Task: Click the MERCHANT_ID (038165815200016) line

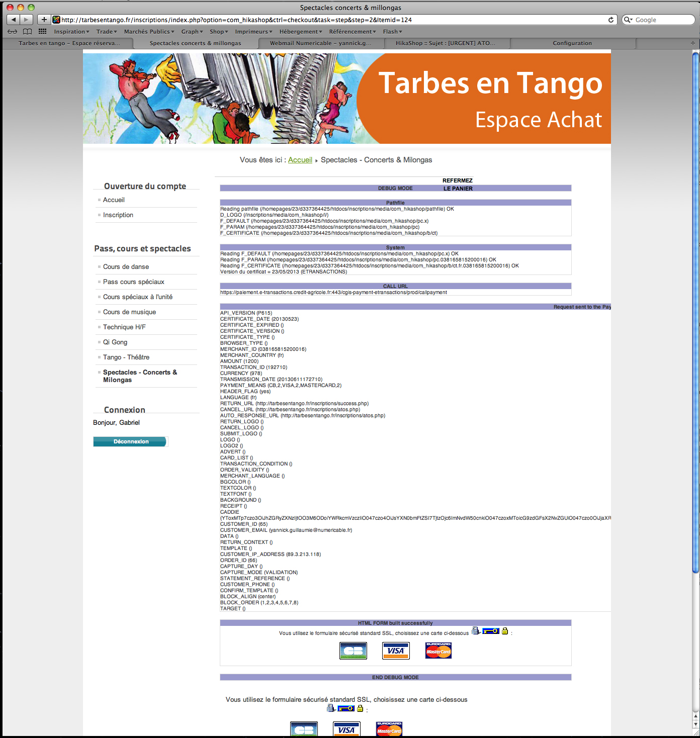Action: [263, 349]
